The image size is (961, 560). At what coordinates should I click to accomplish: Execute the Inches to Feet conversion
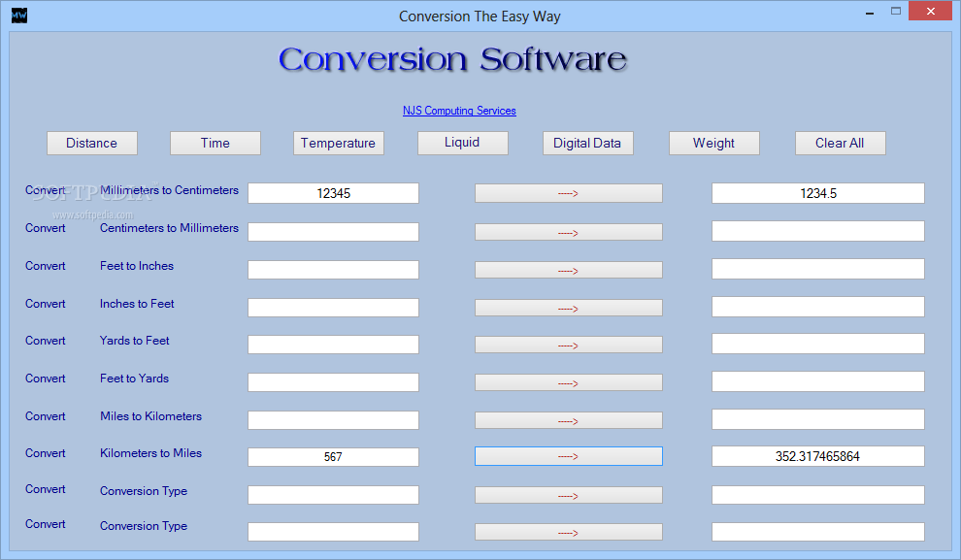[568, 306]
